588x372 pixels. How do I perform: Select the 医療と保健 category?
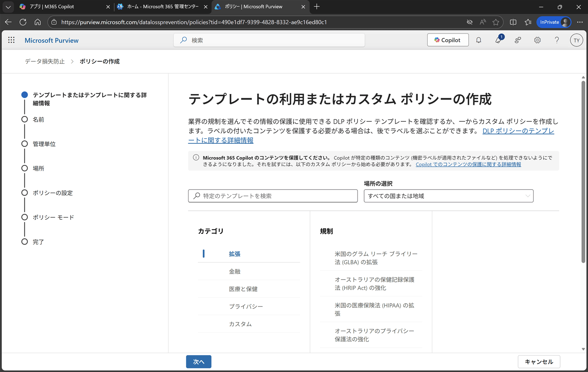tap(249, 289)
